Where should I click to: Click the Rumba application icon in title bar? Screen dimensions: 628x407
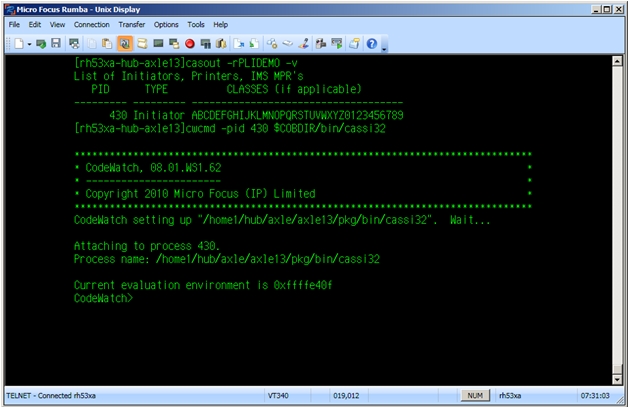coord(10,9)
